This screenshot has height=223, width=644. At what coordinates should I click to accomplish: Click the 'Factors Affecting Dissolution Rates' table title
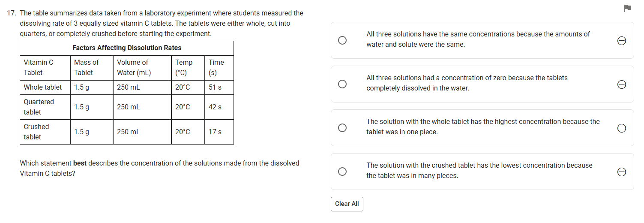coord(127,48)
